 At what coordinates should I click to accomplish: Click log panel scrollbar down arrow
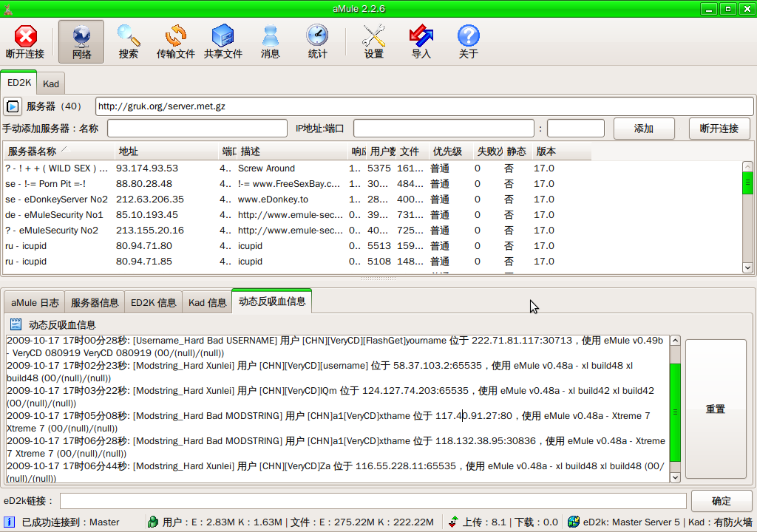click(x=675, y=477)
